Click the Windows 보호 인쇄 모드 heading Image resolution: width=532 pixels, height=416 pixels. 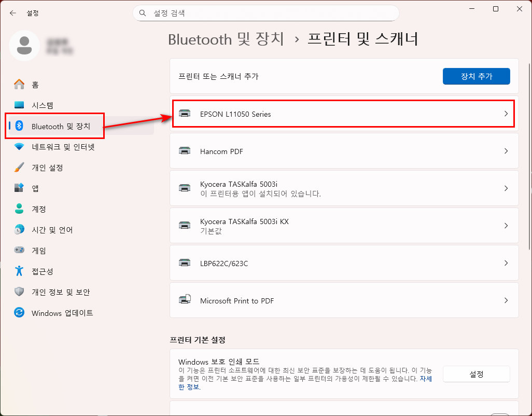[x=219, y=362]
